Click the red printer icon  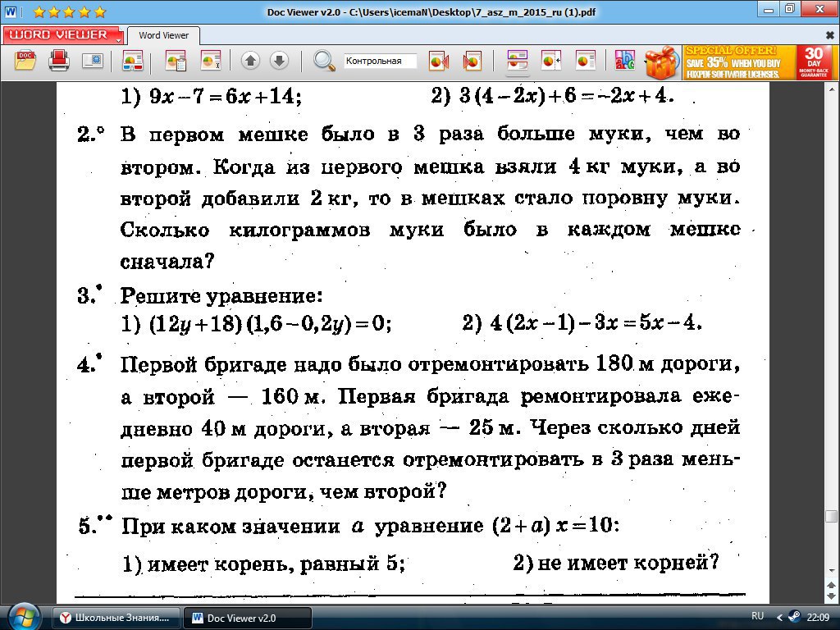coord(59,62)
